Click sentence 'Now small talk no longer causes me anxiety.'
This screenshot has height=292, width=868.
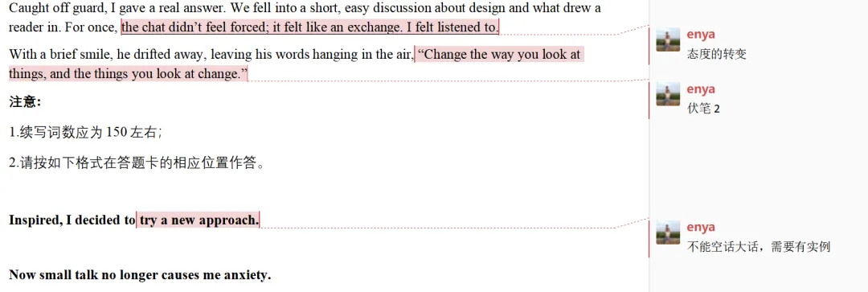coord(140,274)
